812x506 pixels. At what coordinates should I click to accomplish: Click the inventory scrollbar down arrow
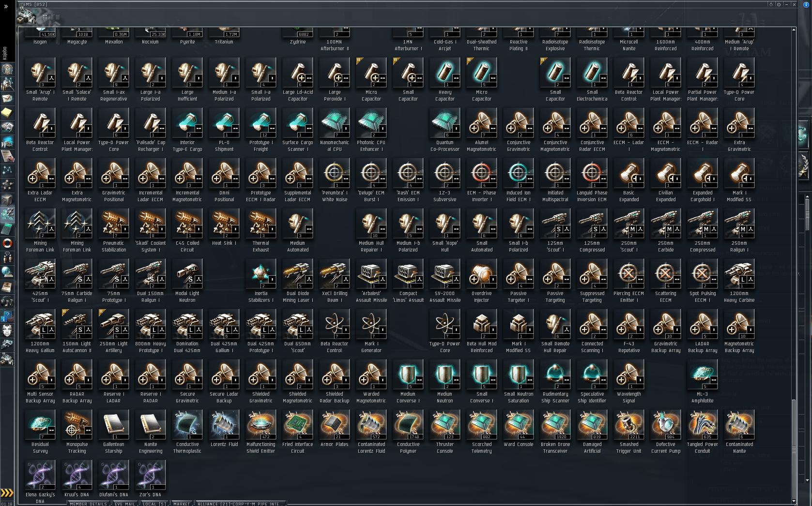pyautogui.click(x=794, y=501)
